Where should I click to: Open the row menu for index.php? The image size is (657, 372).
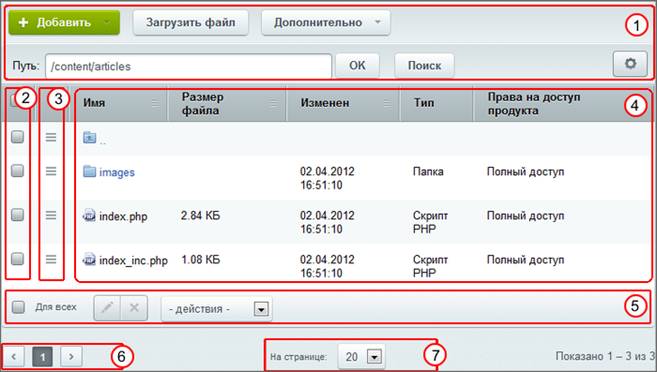click(51, 215)
